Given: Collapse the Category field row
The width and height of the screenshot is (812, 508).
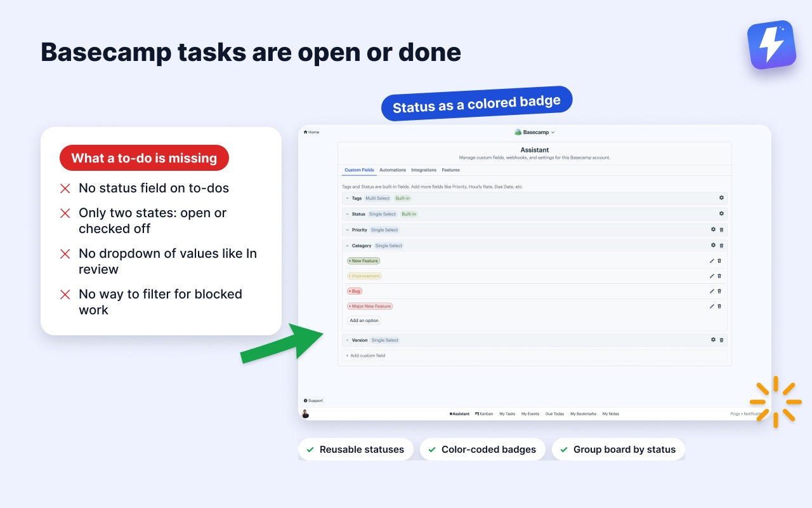Looking at the screenshot, I should (348, 246).
